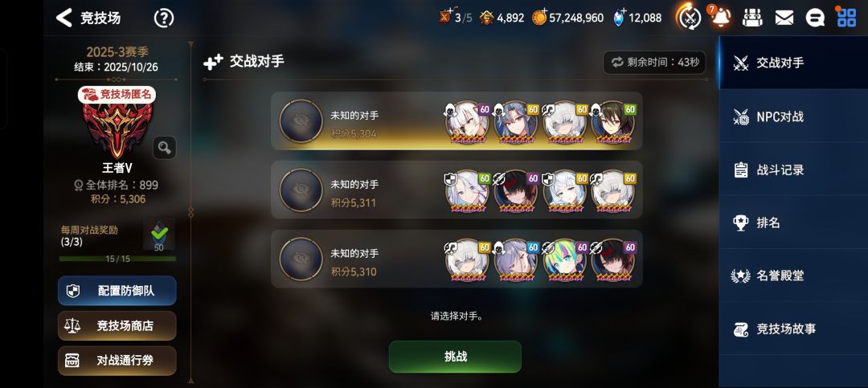Open the chat bubble icon
868x388 pixels.
[x=815, y=18]
